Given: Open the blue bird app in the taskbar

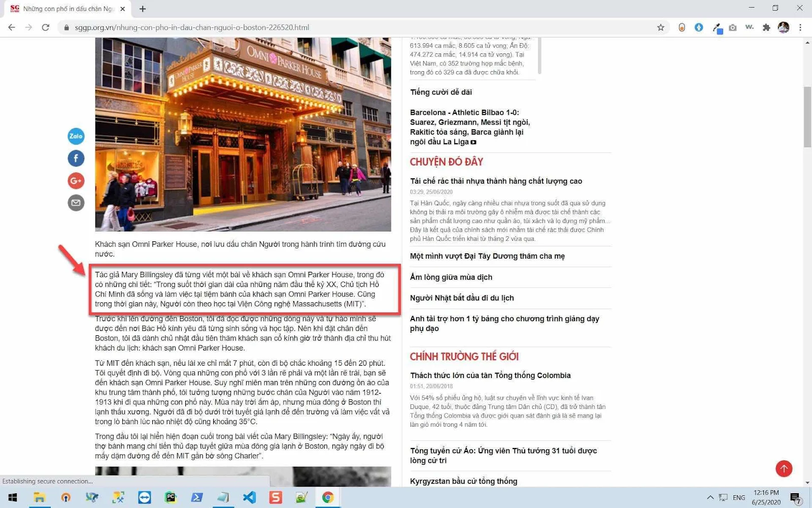Looking at the screenshot, I should [x=92, y=497].
